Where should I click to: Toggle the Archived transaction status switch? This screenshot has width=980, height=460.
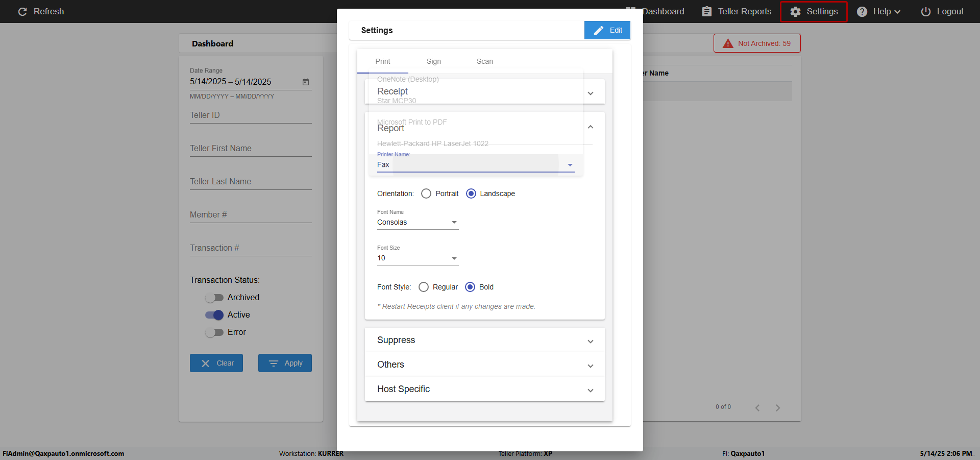coord(214,298)
